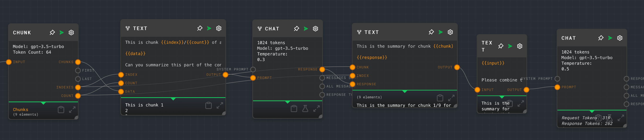The image size is (644, 140).
Task: Run the Text node containing {{input}}
Action: 510,46
